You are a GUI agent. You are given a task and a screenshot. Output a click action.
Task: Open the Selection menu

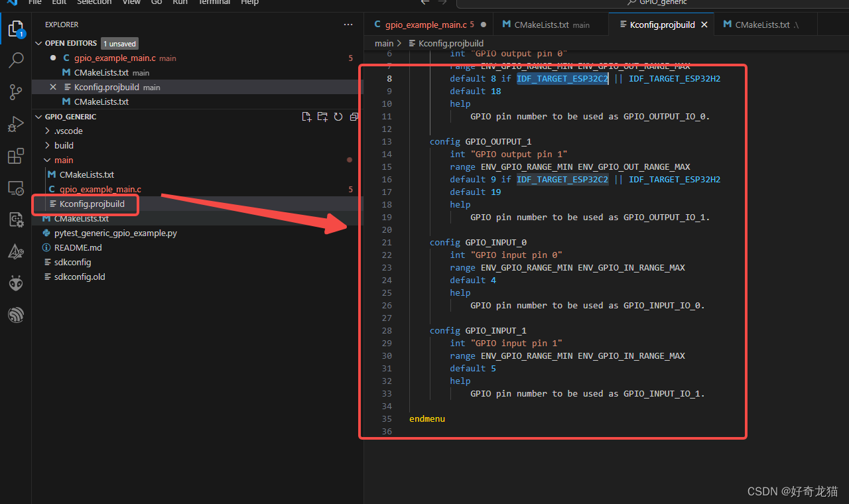pos(94,3)
